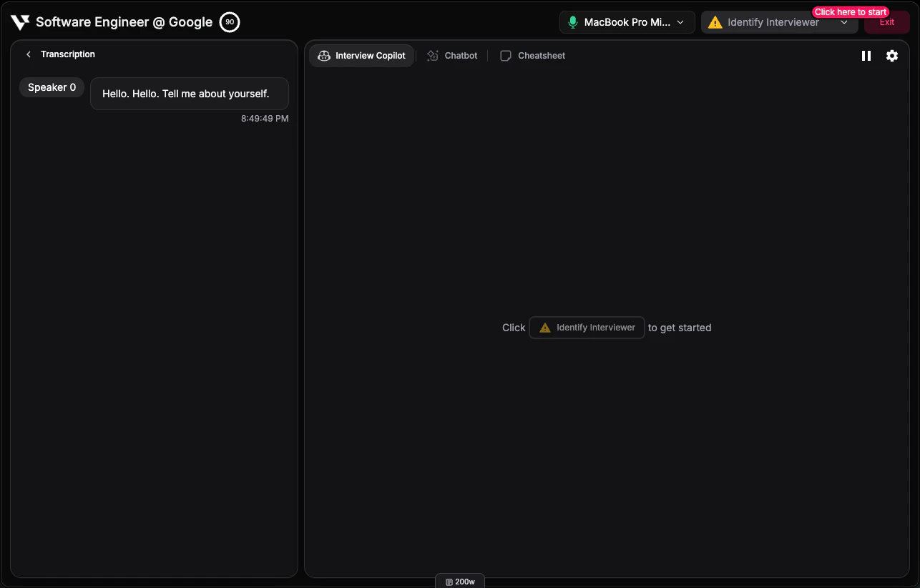Viewport: 920px width, 588px height.
Task: Select the Interview Copilot robot icon
Action: click(x=324, y=55)
